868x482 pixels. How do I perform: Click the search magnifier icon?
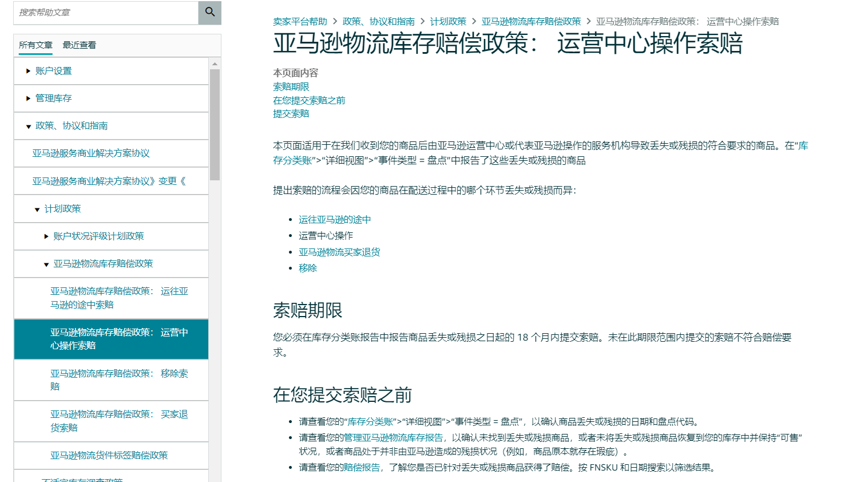point(209,13)
